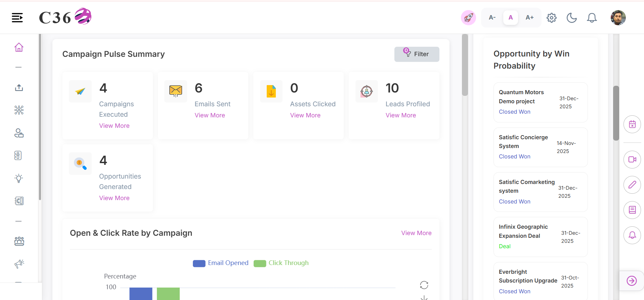Refresh the chart with the reload icon
This screenshot has width=644, height=300.
click(x=424, y=285)
